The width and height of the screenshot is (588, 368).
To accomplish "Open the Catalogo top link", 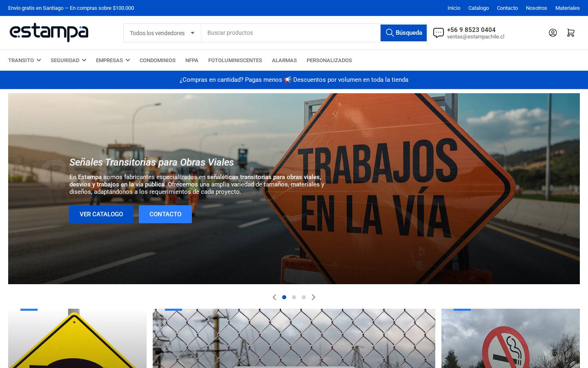I will [x=479, y=8].
